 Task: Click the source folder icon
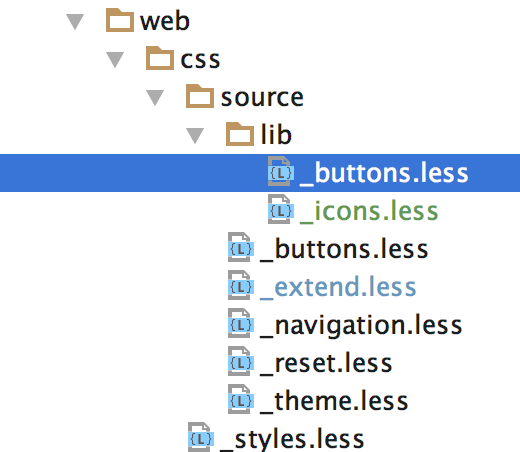tap(200, 96)
